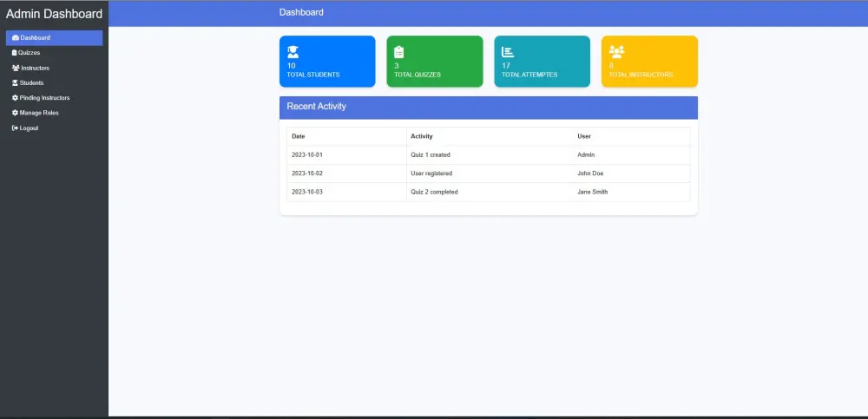868x419 pixels.
Task: Click the number 10 on students card
Action: click(x=291, y=65)
